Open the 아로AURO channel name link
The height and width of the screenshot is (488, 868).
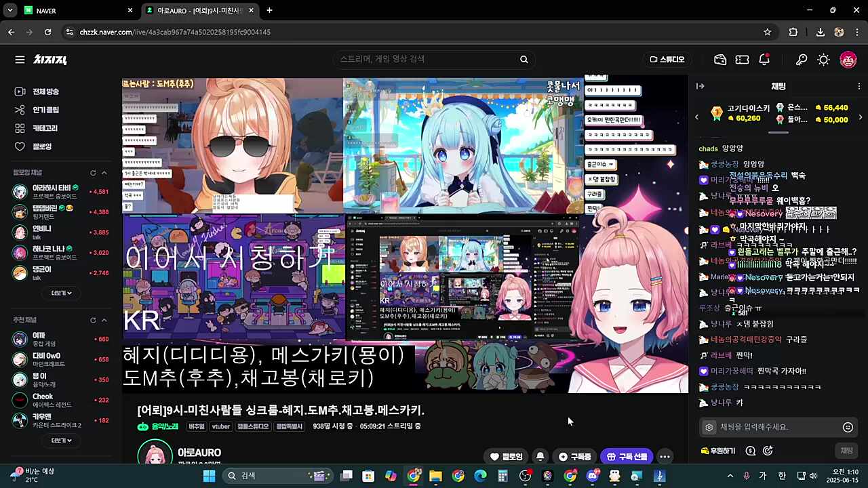[199, 453]
